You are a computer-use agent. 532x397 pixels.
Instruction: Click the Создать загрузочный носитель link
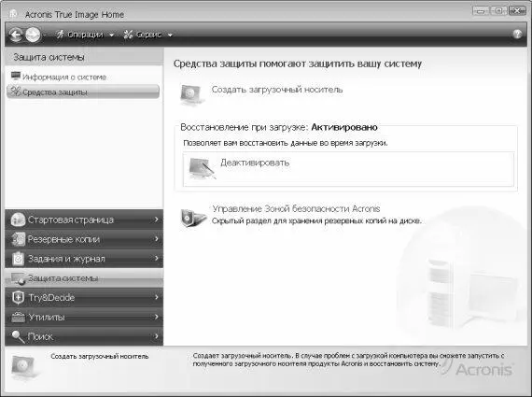coord(277,90)
